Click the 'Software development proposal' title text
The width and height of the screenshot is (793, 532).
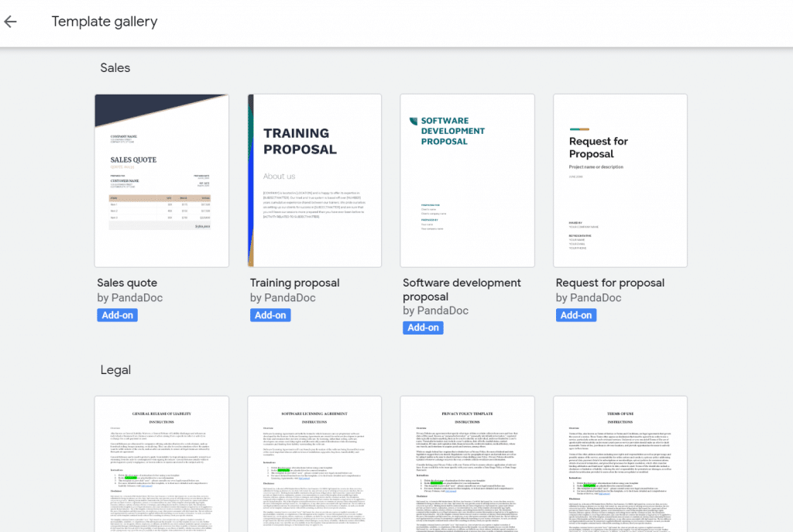tap(462, 290)
